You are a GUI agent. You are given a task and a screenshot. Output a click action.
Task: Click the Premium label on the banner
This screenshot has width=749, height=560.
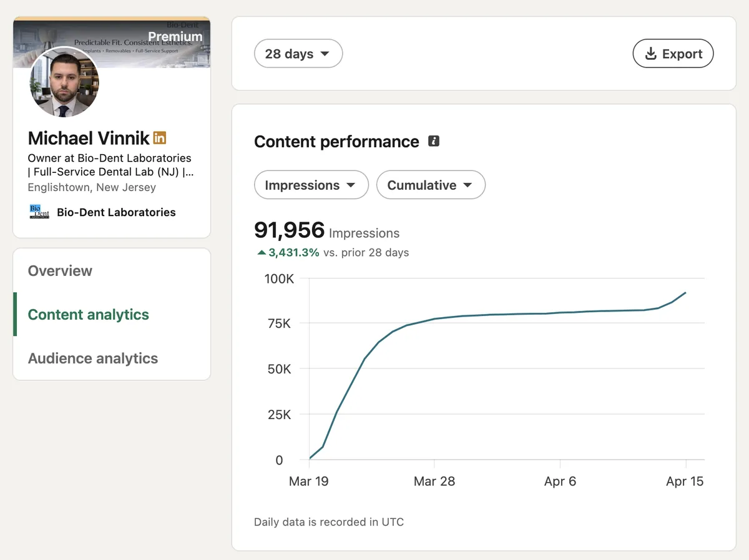pos(175,37)
